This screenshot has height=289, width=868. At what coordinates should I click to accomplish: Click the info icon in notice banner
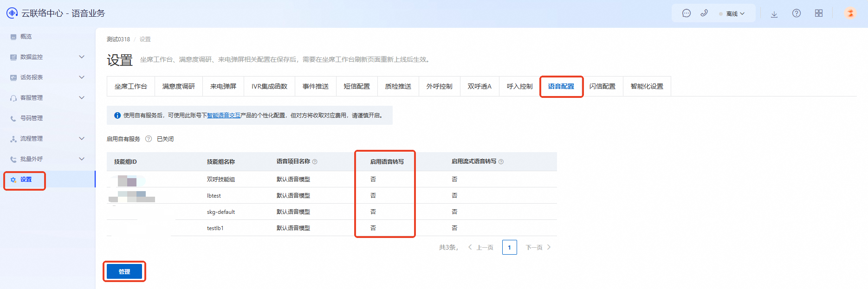[117, 116]
